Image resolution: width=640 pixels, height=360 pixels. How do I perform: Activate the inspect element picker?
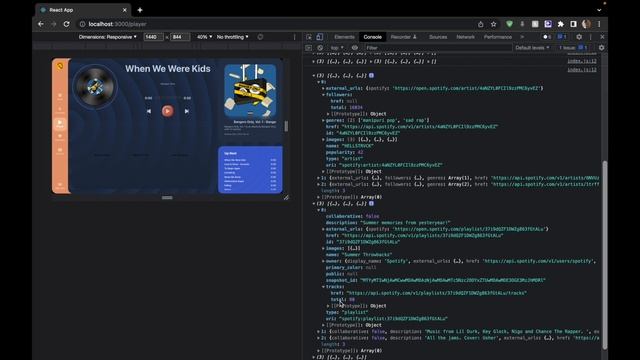pyautogui.click(x=309, y=37)
